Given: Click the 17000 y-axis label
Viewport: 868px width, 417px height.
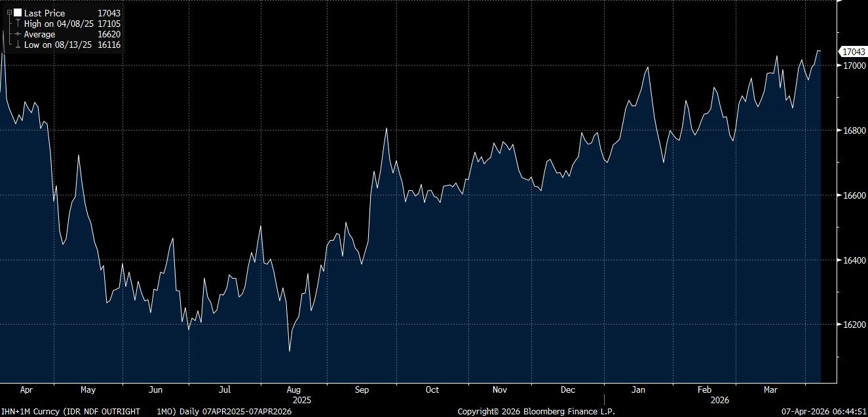Looking at the screenshot, I should click(852, 66).
